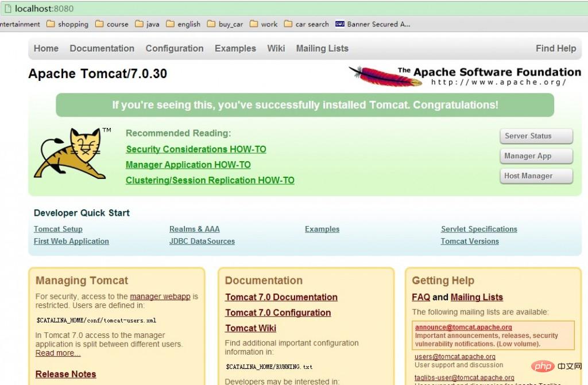Open the Wiki nav item
Image resolution: width=588 pixels, height=385 pixels.
coord(276,48)
